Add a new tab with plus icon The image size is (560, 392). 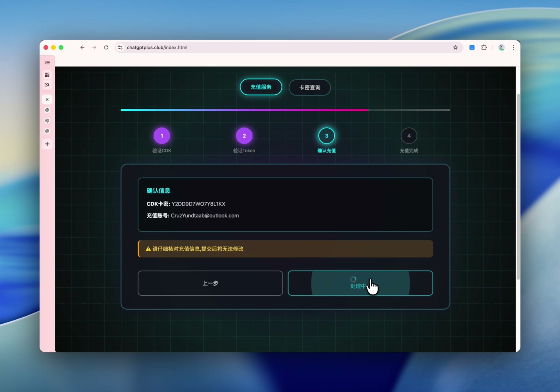(47, 144)
